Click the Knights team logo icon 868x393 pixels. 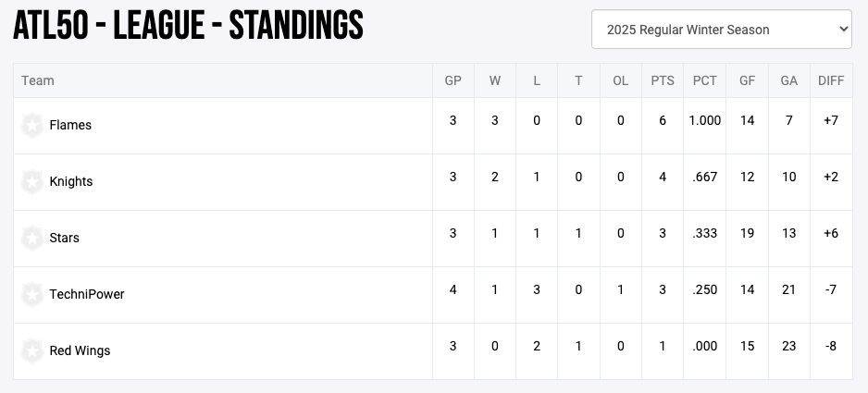(32, 182)
